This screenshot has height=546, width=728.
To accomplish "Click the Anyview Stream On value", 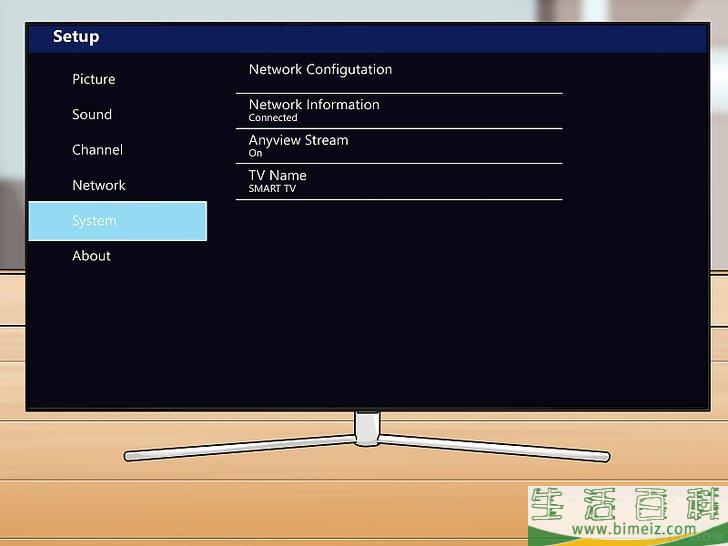I will 255,154.
